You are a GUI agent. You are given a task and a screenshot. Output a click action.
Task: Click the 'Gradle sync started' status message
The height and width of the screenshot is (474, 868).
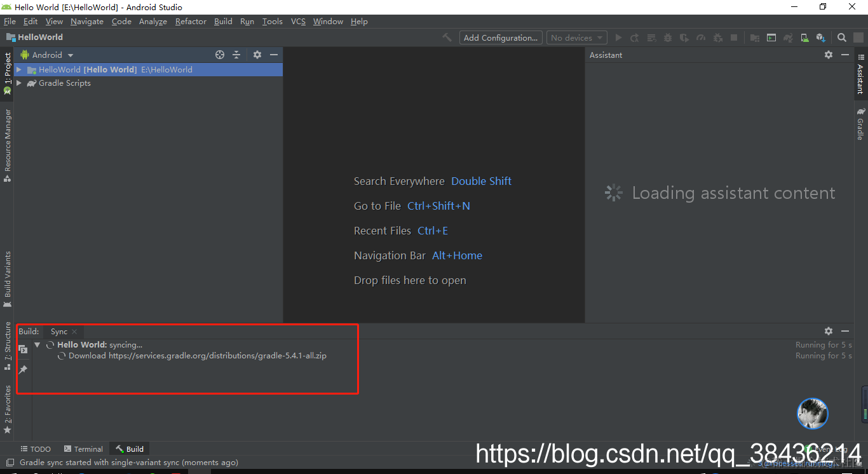(x=129, y=463)
